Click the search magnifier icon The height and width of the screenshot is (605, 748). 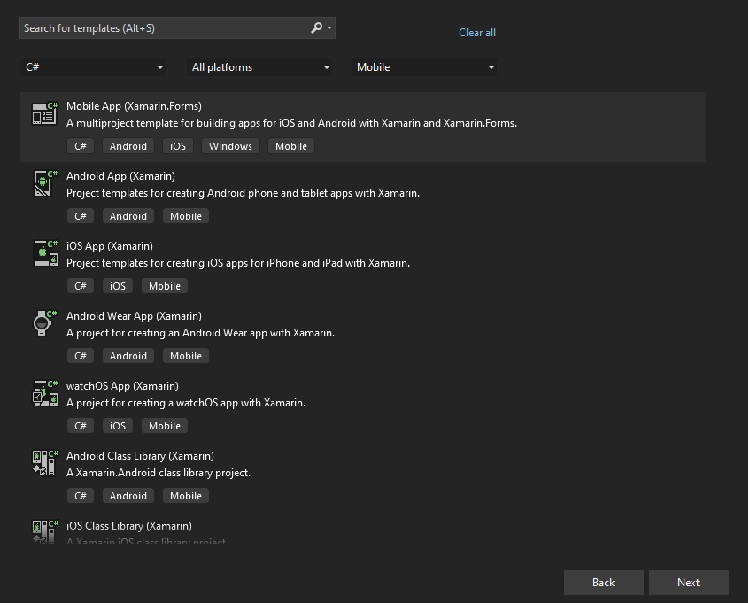point(317,28)
